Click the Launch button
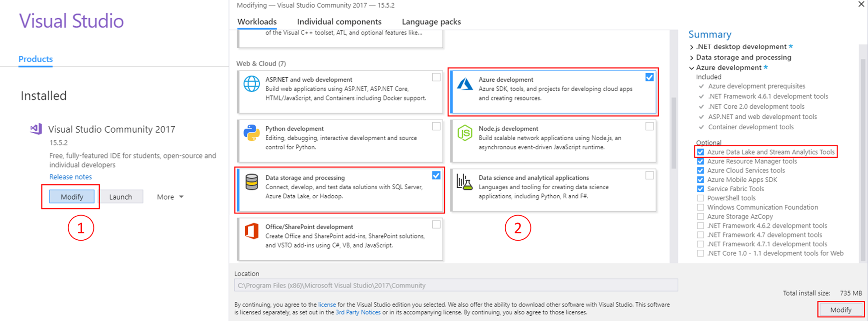 point(121,197)
